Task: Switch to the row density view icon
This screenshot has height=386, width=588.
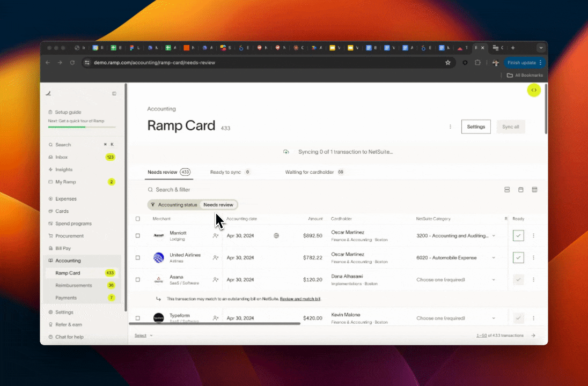Action: [507, 190]
